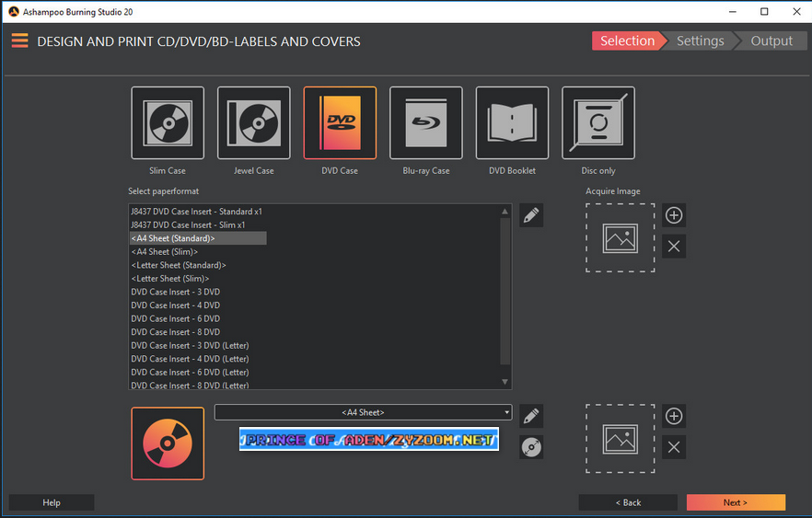812x518 pixels.
Task: Go to the Selection step tab
Action: (627, 40)
